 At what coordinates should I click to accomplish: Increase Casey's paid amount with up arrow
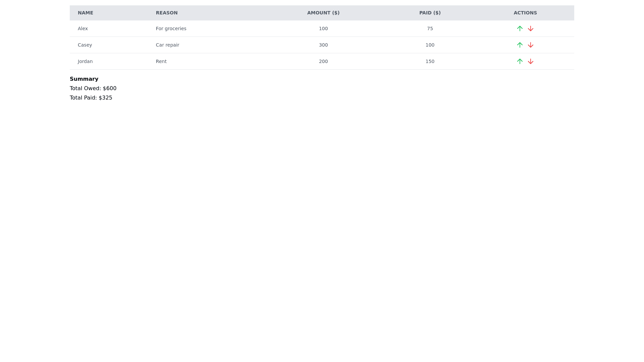click(520, 45)
